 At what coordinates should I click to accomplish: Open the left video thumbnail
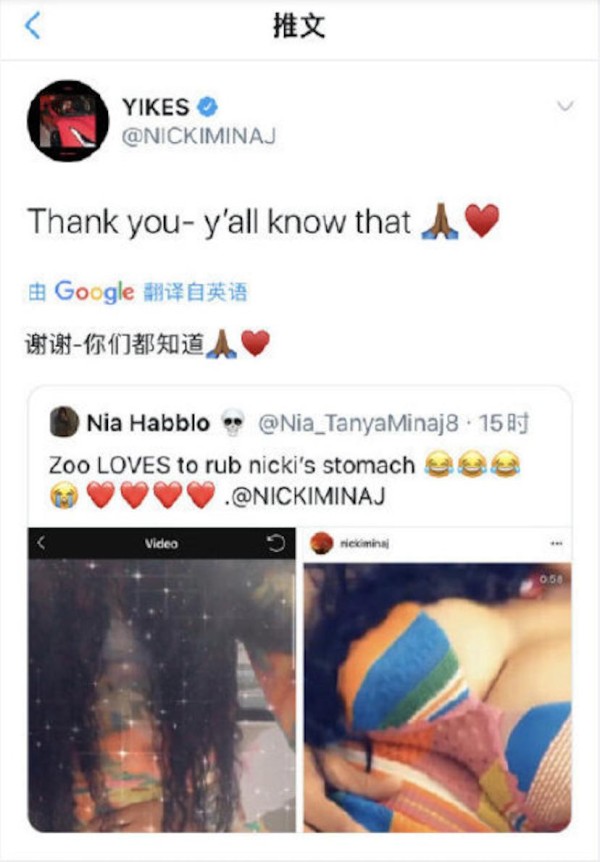point(162,679)
